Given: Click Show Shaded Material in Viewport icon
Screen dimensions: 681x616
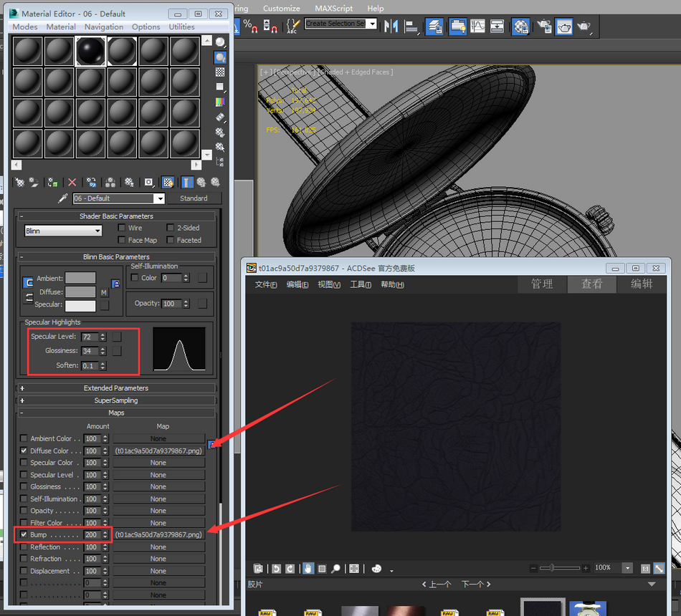Looking at the screenshot, I should (168, 183).
